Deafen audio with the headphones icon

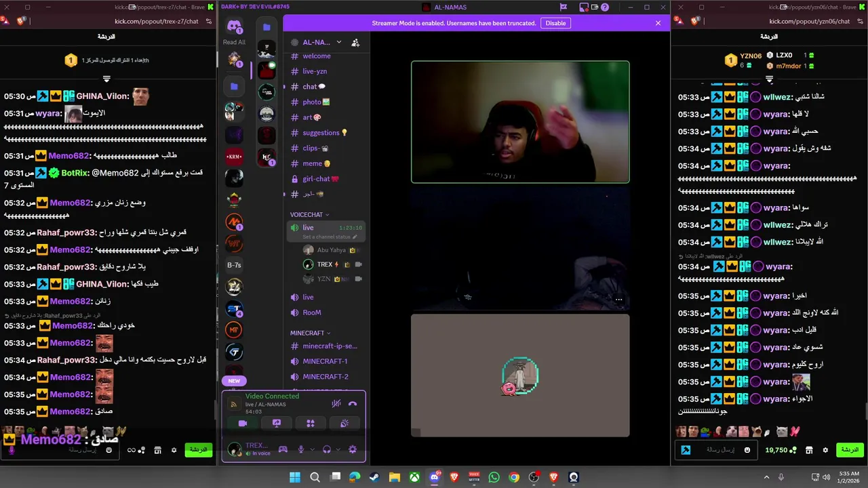point(327,449)
